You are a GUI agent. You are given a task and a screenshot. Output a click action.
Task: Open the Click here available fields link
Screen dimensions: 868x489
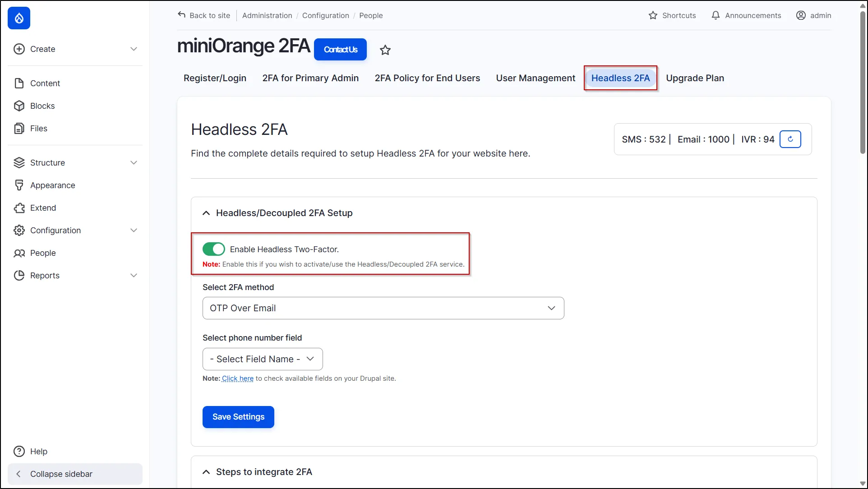point(238,378)
